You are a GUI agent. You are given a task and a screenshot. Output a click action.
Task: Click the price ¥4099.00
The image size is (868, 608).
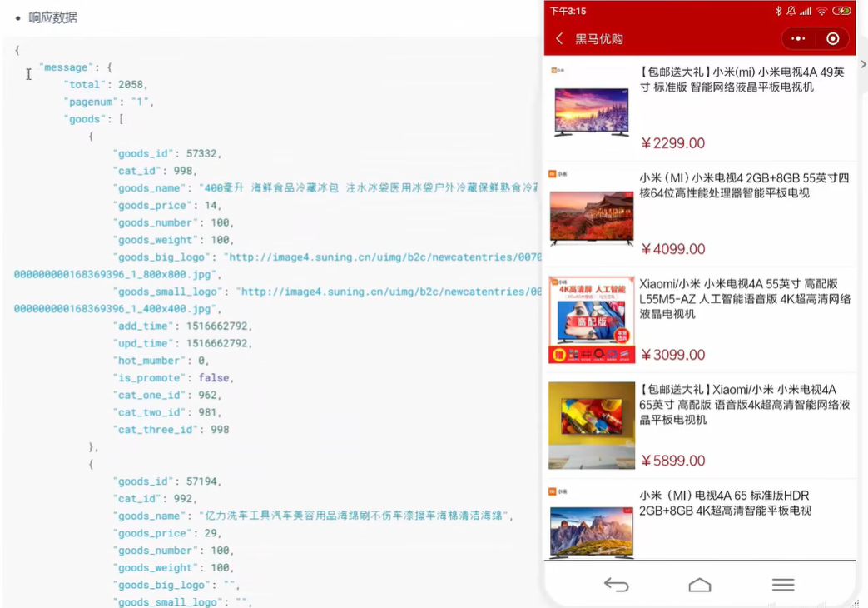point(672,249)
